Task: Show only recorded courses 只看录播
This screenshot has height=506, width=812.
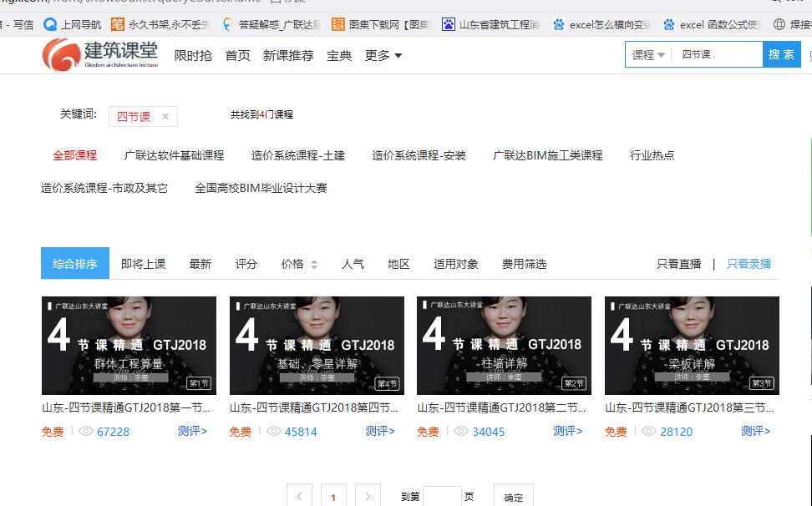Action: pos(749,264)
